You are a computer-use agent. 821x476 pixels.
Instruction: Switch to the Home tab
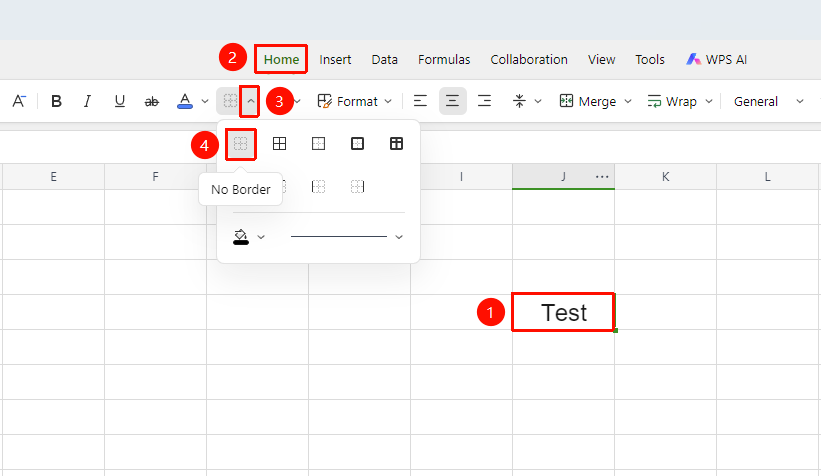281,60
